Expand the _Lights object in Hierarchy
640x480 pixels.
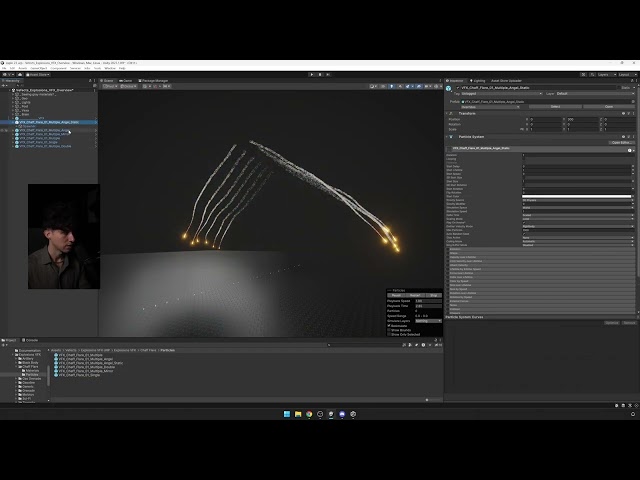(x=13, y=102)
